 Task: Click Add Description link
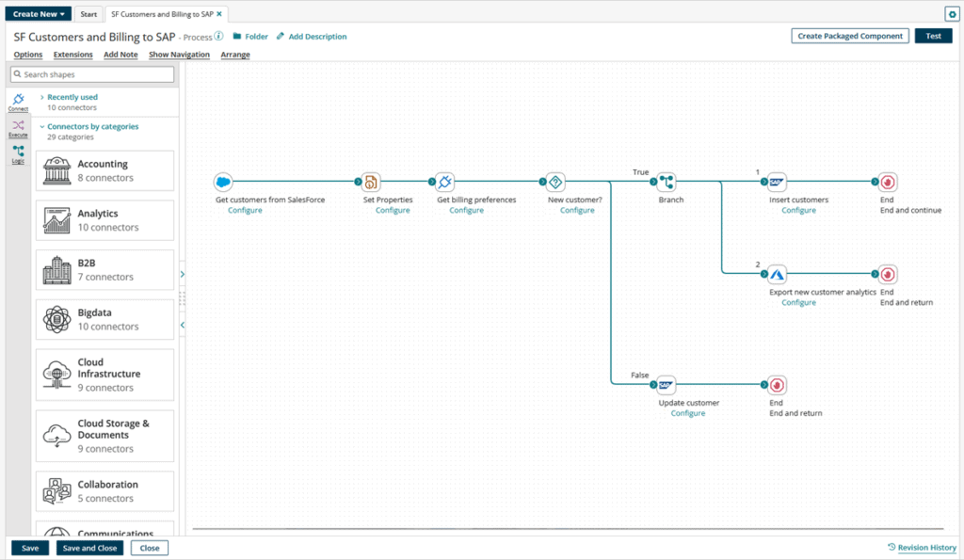click(312, 37)
